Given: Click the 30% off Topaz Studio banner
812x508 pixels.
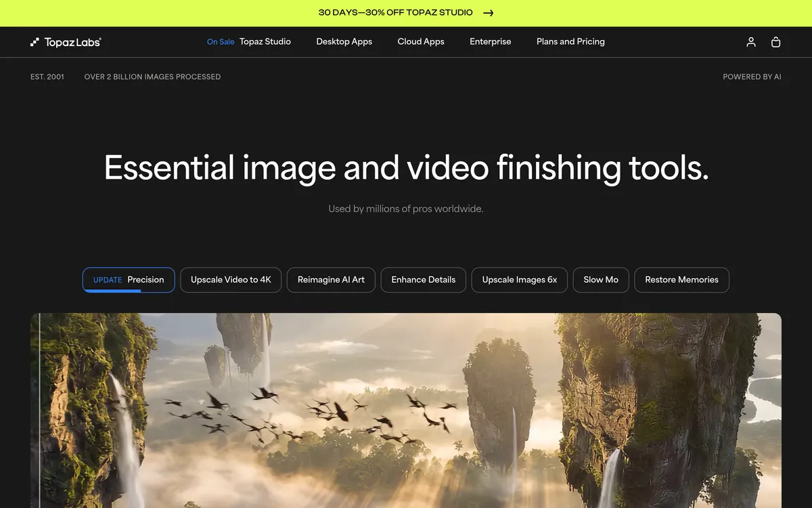Looking at the screenshot, I should click(395, 13).
